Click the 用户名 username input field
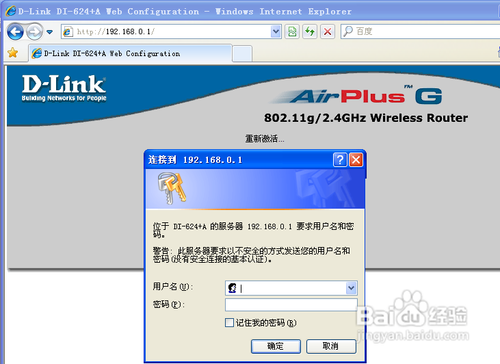This screenshot has width=500, height=364. (x=291, y=288)
